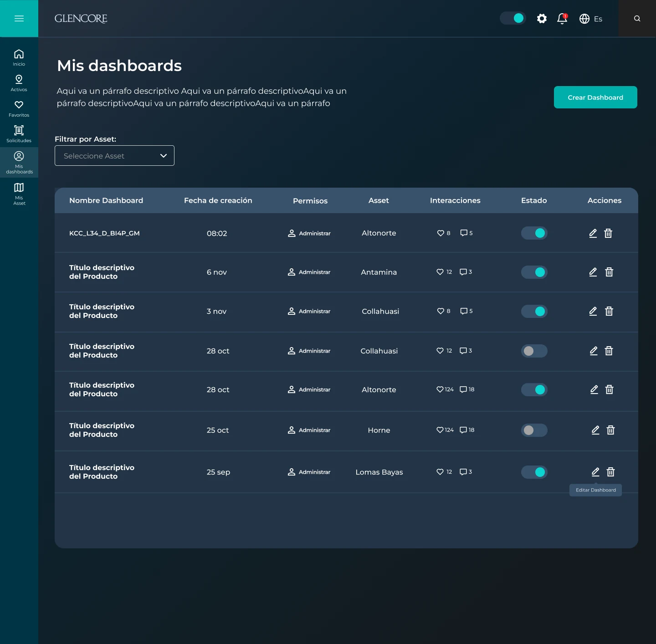Edit the KCC_L34_D_BI4P_GM dashboard

593,233
